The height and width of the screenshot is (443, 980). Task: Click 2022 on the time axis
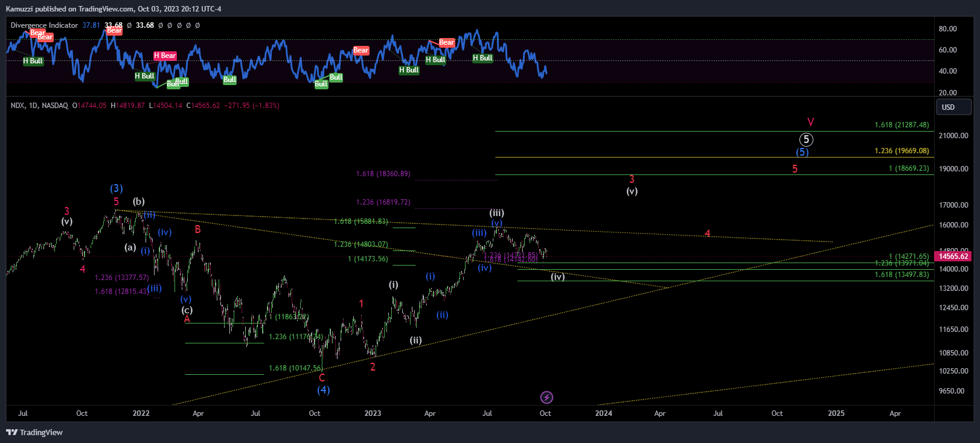(141, 413)
